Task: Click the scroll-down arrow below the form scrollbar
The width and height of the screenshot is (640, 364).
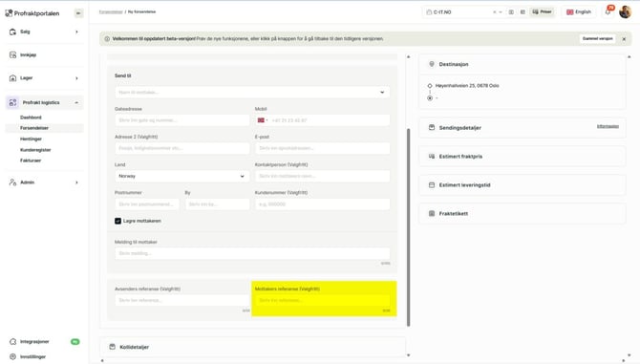Action: point(408,355)
